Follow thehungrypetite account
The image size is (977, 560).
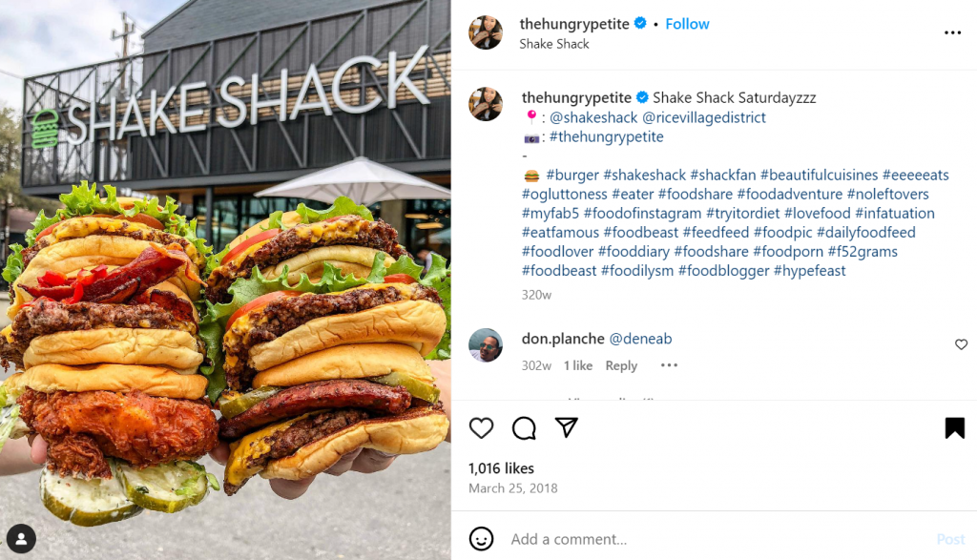(687, 24)
